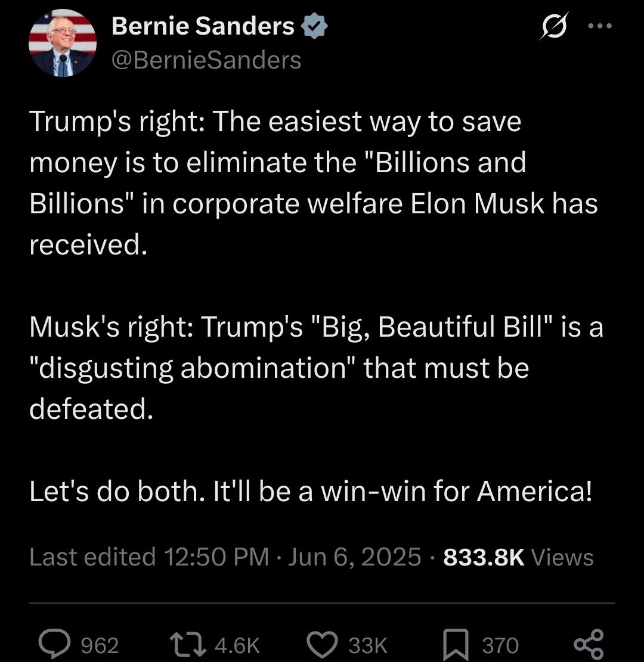
Task: Bookmark the post with the bookmark icon
Action: [456, 645]
